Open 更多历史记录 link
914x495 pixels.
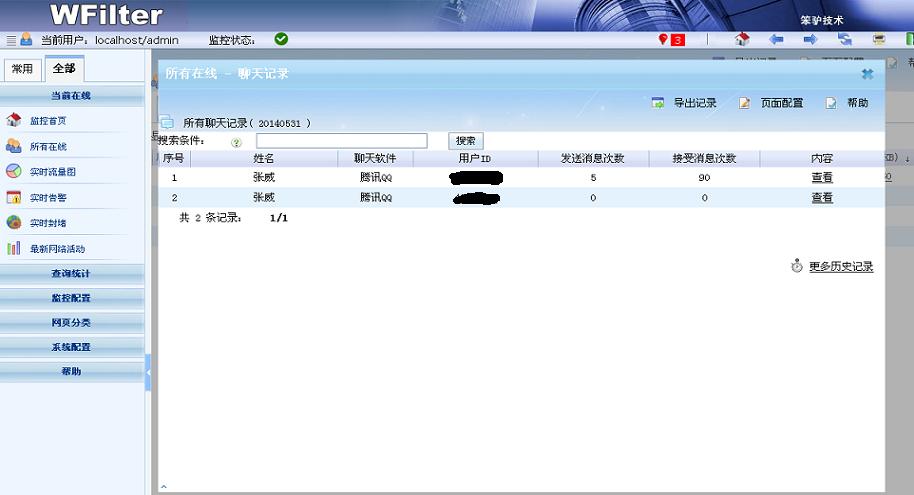point(840,267)
